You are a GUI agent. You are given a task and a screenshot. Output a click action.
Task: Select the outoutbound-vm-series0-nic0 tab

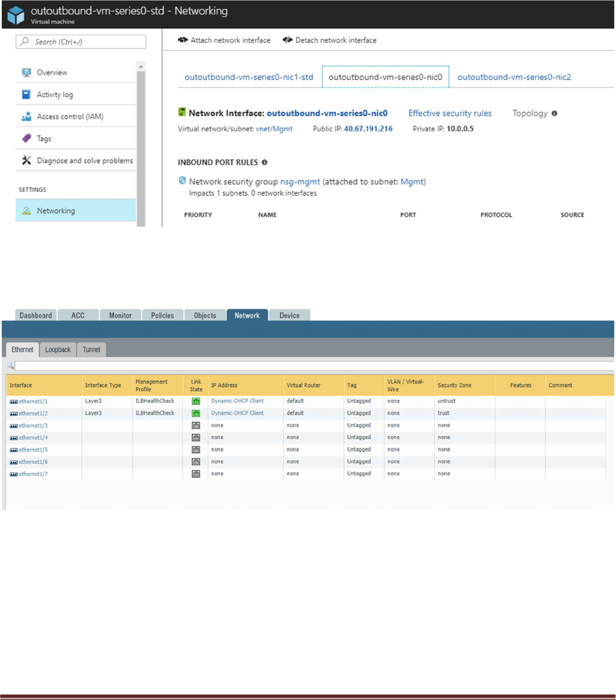(x=385, y=77)
